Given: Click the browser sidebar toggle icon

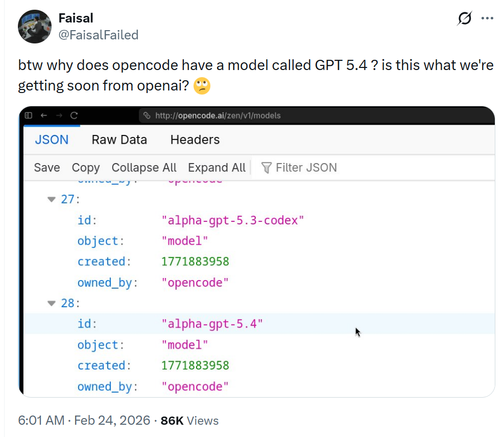Looking at the screenshot, I should pos(29,116).
